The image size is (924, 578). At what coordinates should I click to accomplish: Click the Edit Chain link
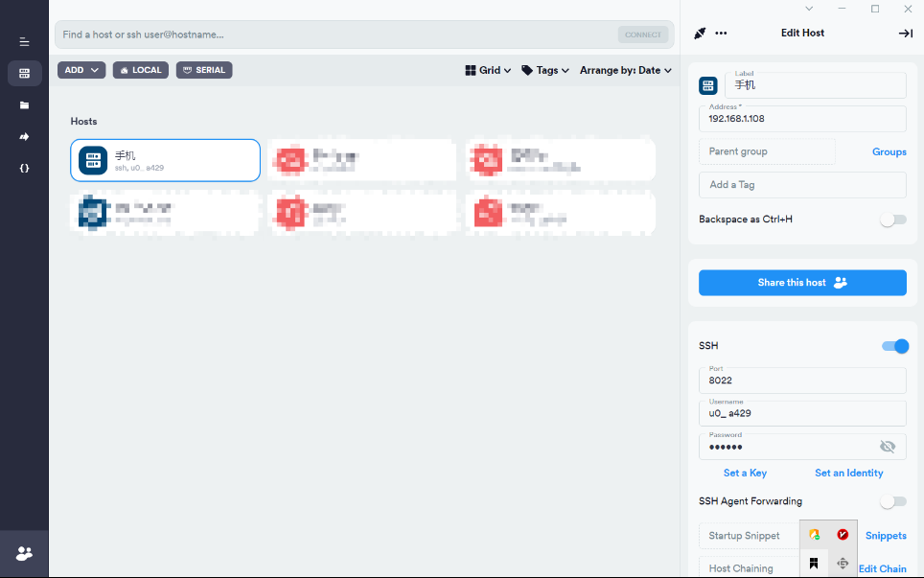[x=882, y=568]
